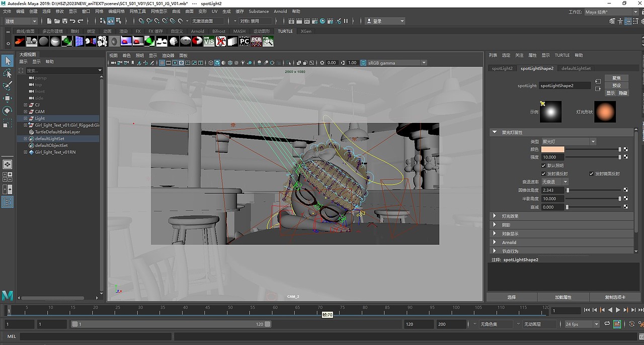Image resolution: width=644 pixels, height=345 pixels.
Task: Click the 聚焦 button
Action: coord(616,78)
